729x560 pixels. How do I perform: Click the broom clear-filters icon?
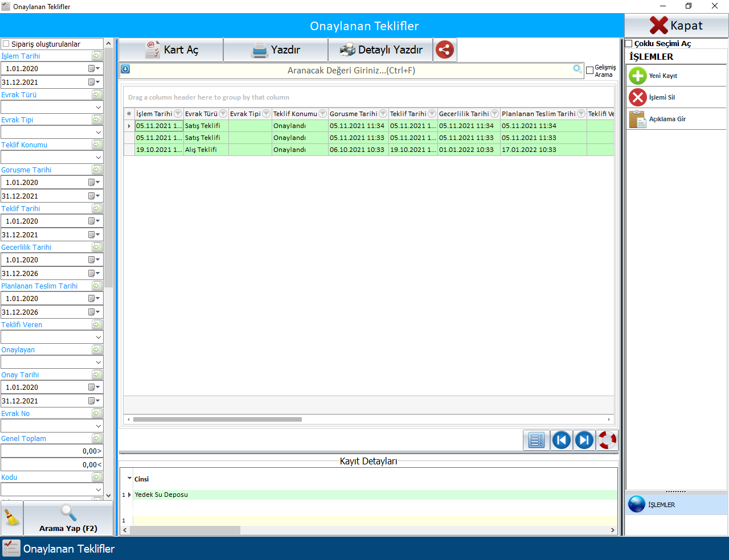(x=11, y=518)
